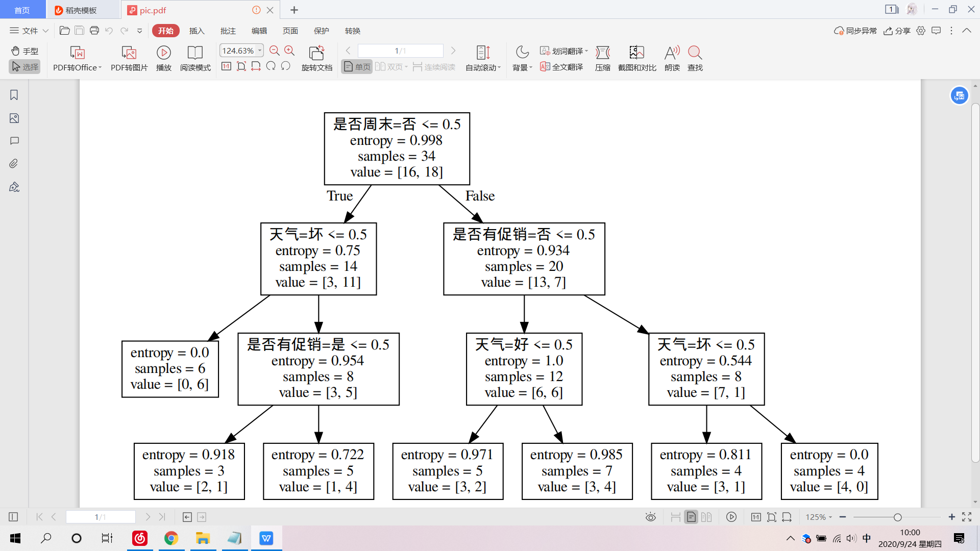Viewport: 980px width, 551px height.
Task: Expand the 124.63% zoom level dropdown
Action: 260,51
